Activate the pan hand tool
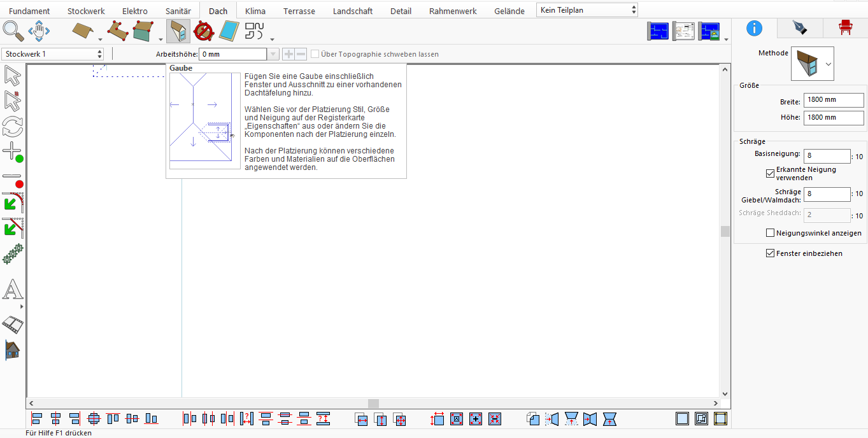868x438 pixels. pyautogui.click(x=39, y=31)
